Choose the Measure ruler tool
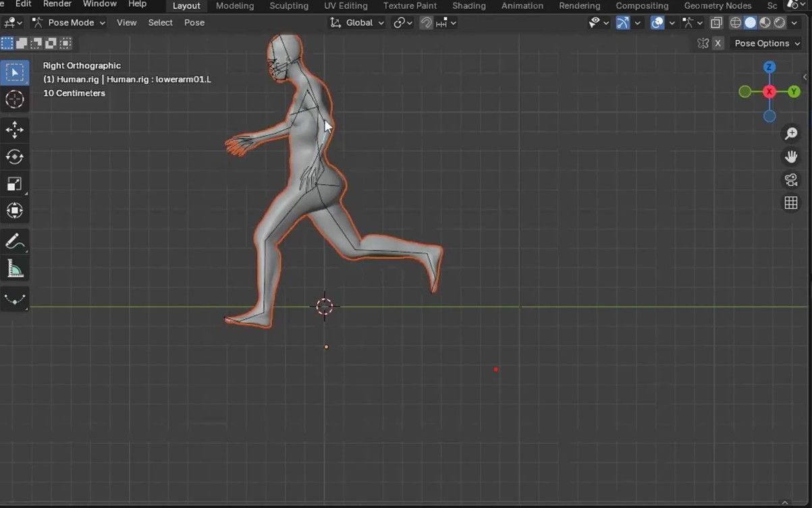 point(15,269)
